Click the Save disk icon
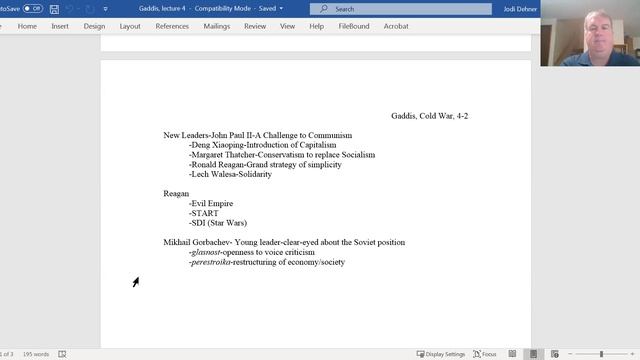 54,9
